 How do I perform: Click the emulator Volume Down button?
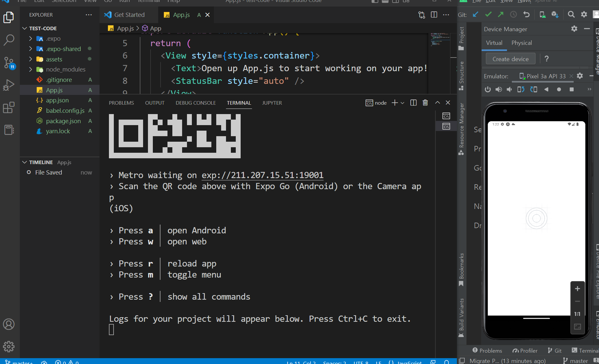pos(509,89)
